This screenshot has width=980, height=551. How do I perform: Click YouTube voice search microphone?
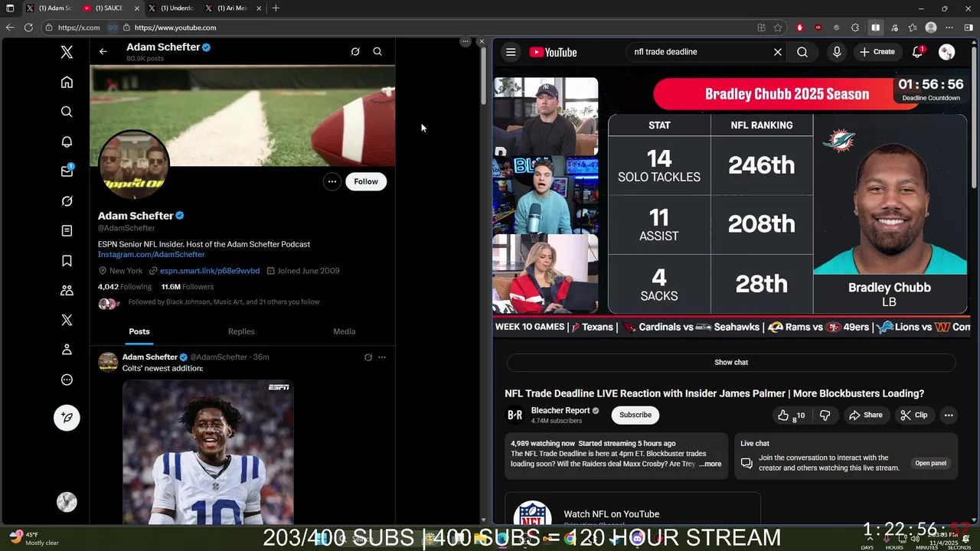click(x=837, y=52)
